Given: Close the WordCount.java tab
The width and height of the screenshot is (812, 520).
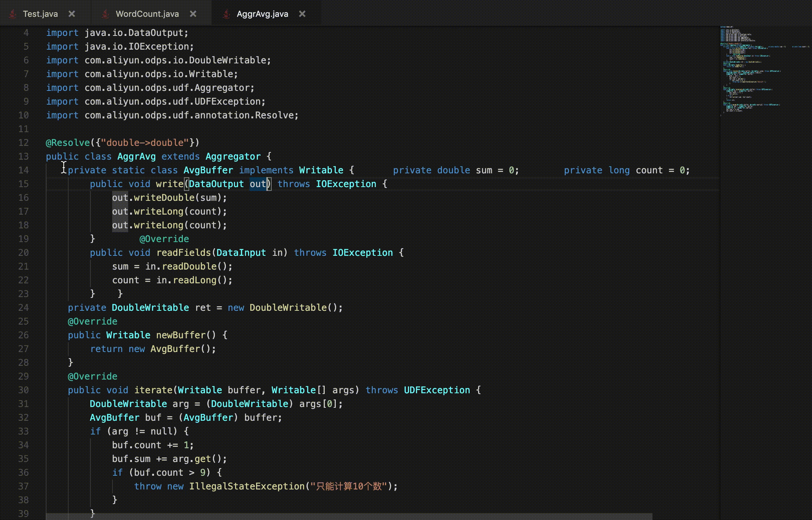Looking at the screenshot, I should [x=193, y=14].
